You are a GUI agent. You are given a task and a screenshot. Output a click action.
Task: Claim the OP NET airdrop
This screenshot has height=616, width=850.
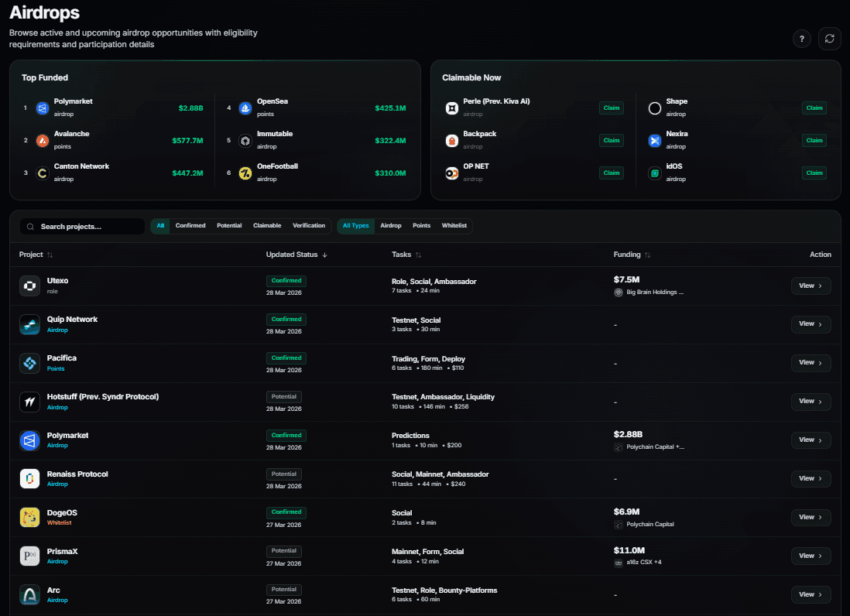[x=612, y=173]
